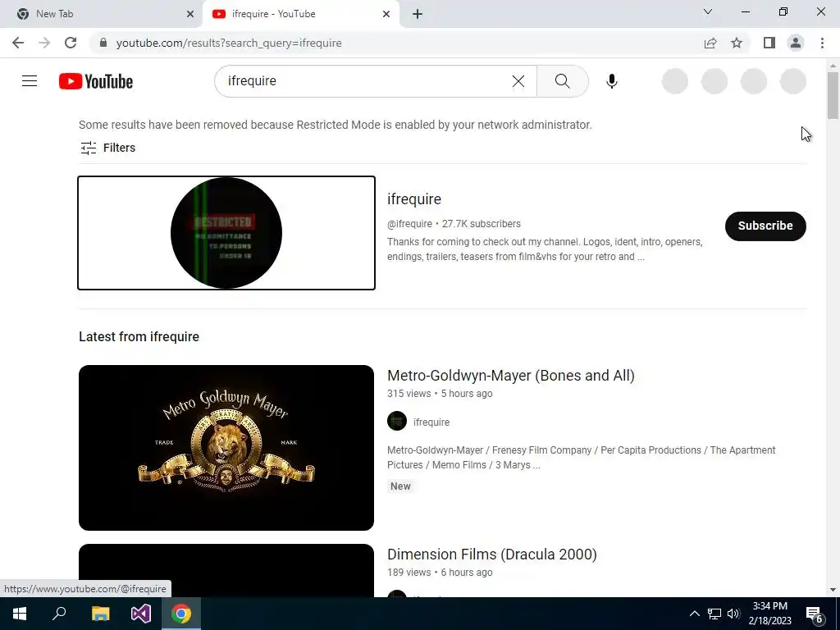
Task: Open Chrome three-dot menu
Action: click(822, 43)
